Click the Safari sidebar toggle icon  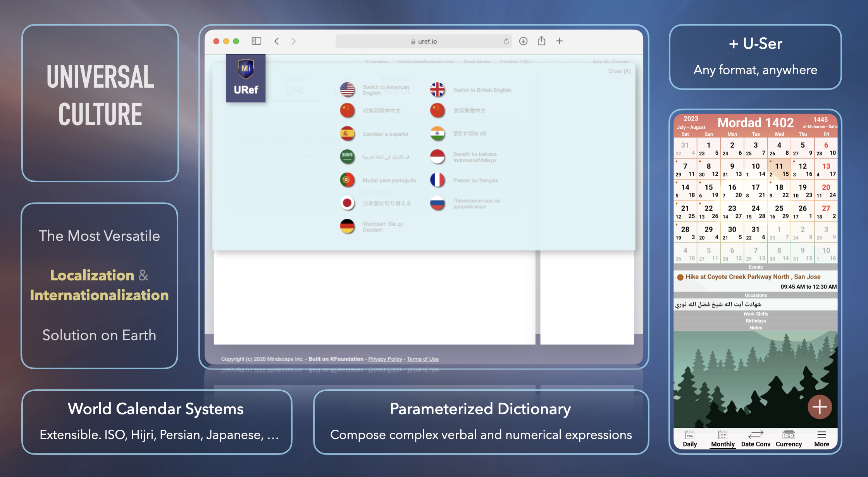257,41
